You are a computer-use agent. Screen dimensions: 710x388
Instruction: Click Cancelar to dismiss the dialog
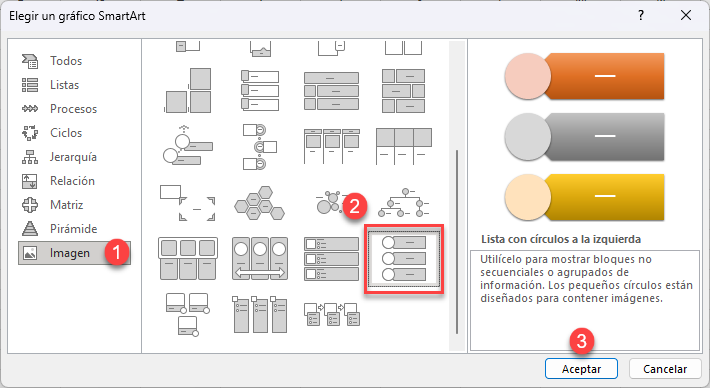[665, 369]
